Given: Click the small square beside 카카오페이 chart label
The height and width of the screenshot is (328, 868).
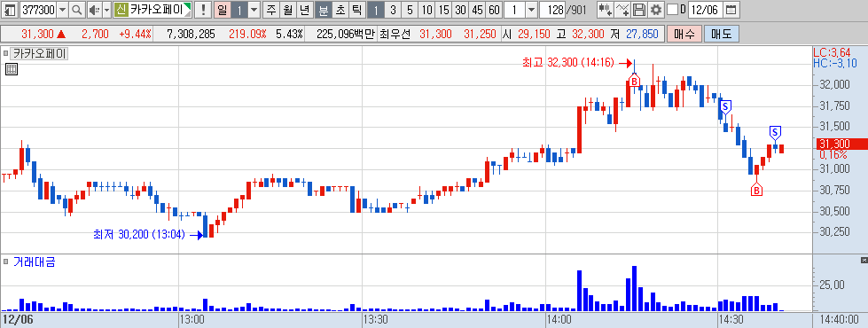Looking at the screenshot, I should (5, 54).
